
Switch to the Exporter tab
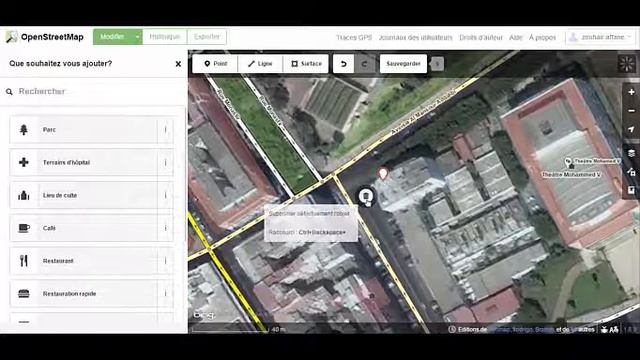207,37
